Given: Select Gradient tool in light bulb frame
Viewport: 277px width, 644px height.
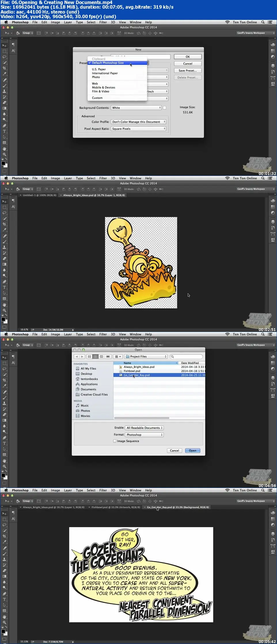Looking at the screenshot, I should point(4,264).
